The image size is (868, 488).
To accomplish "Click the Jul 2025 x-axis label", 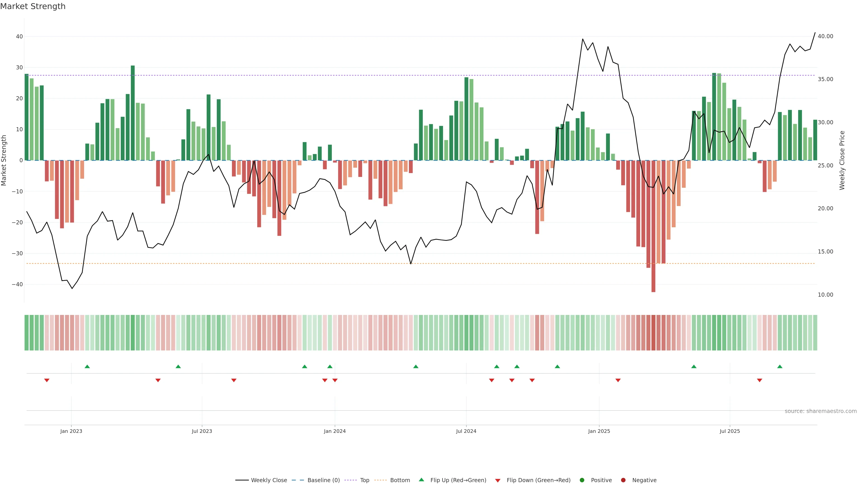I will [729, 431].
